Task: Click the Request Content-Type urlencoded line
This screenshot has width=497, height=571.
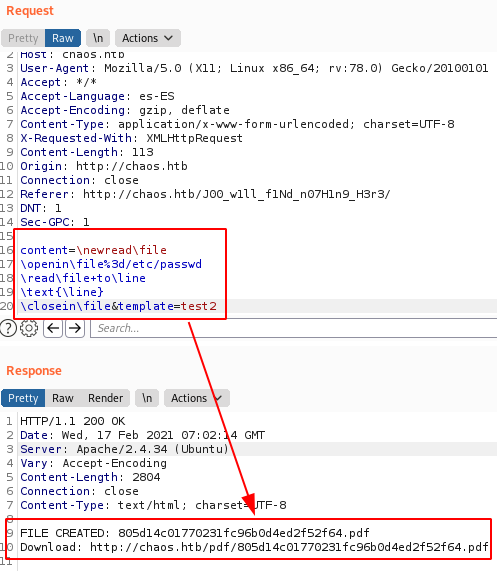Action: tap(237, 124)
